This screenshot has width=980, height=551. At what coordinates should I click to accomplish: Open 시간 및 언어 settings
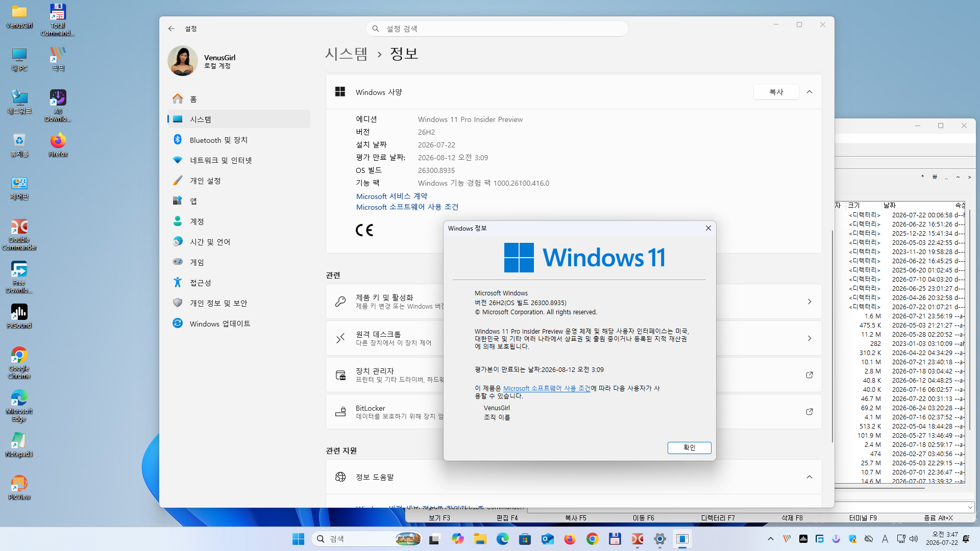pyautogui.click(x=239, y=242)
